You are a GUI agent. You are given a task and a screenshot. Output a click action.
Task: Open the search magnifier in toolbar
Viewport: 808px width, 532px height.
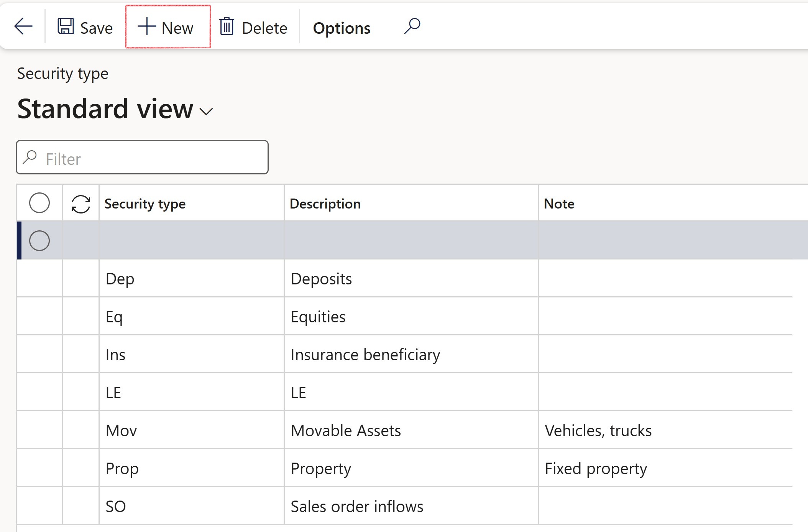(412, 26)
